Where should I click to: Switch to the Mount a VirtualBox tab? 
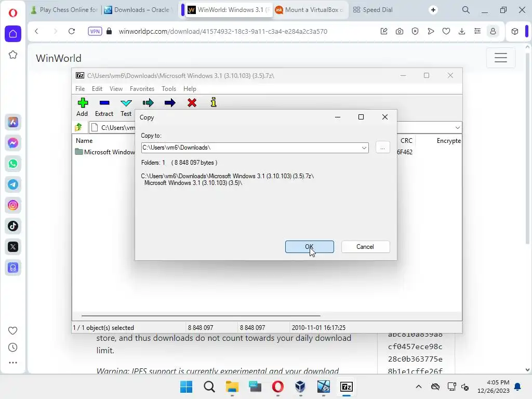pos(310,10)
